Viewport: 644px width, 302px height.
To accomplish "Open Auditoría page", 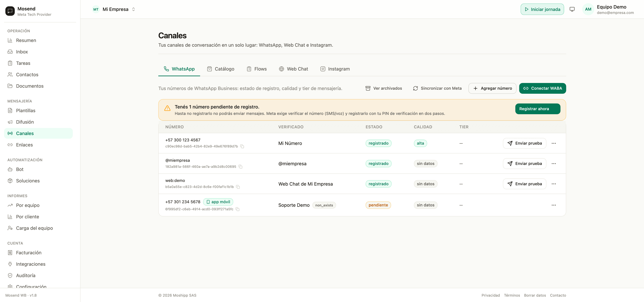I will coord(38,275).
